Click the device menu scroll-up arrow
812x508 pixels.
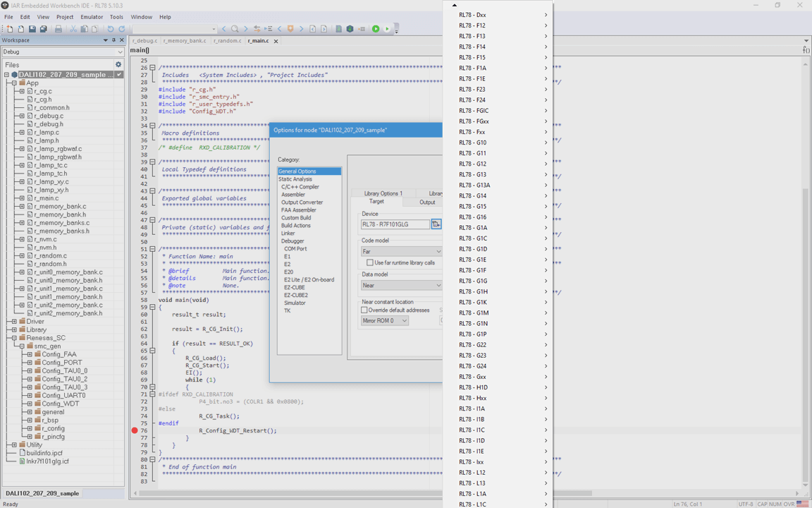[454, 5]
